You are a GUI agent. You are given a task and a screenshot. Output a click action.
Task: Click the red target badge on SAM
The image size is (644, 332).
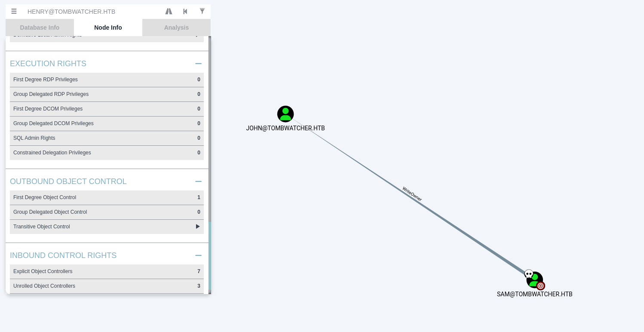pyautogui.click(x=541, y=286)
